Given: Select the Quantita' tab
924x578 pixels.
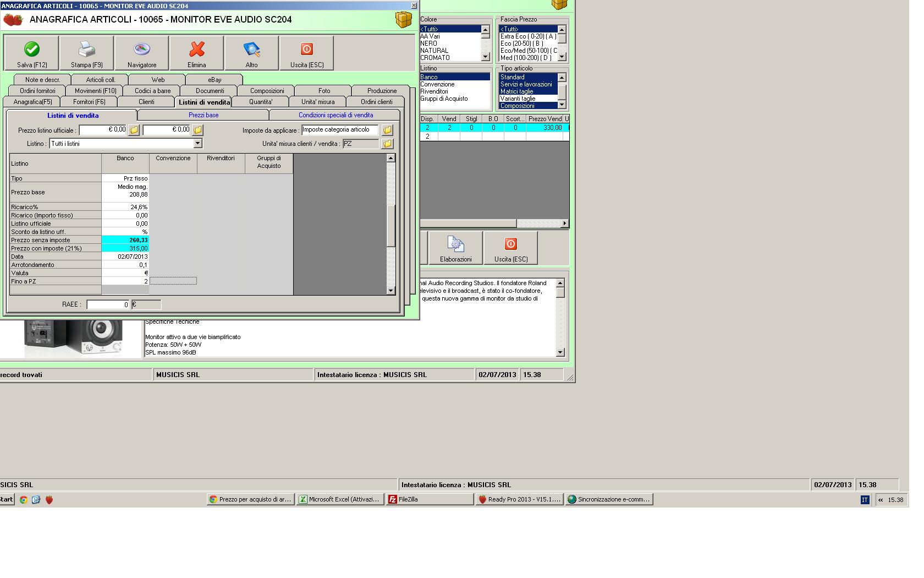Looking at the screenshot, I should click(261, 102).
